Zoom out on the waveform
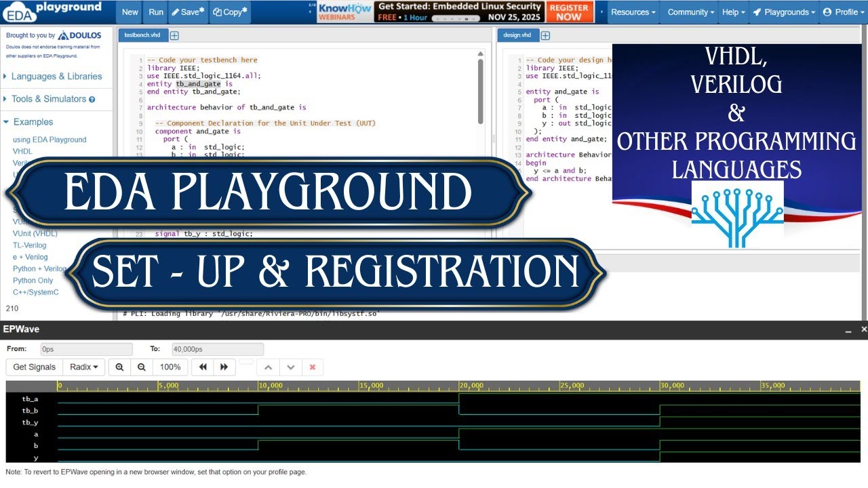The width and height of the screenshot is (868, 488). tap(141, 367)
